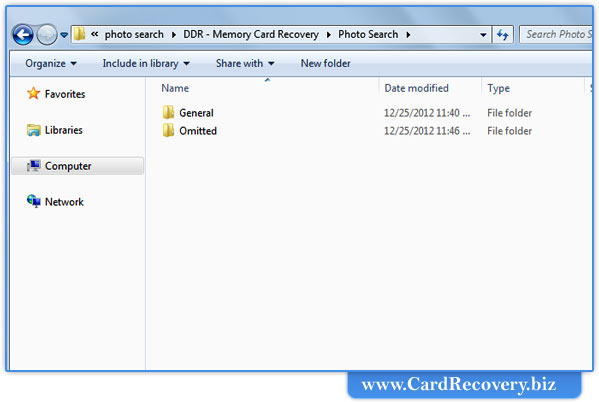Show hidden path levels via double chevron
This screenshot has width=599, height=402.
coord(94,34)
